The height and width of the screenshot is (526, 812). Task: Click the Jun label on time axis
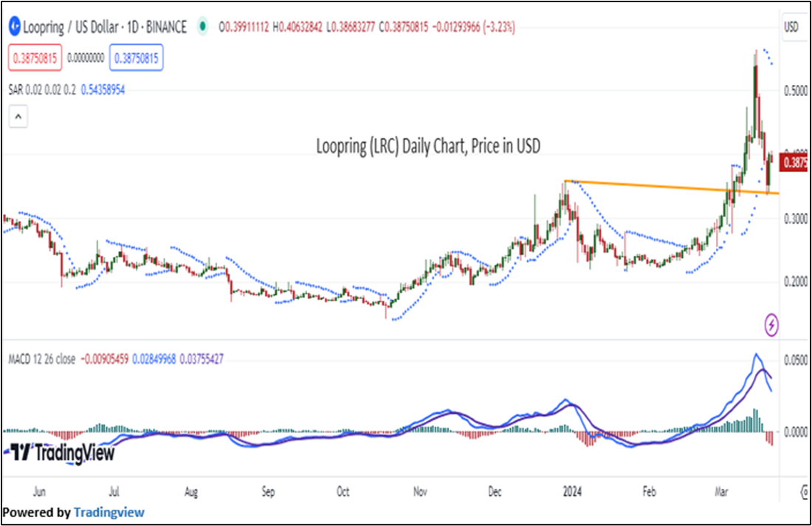(x=39, y=491)
